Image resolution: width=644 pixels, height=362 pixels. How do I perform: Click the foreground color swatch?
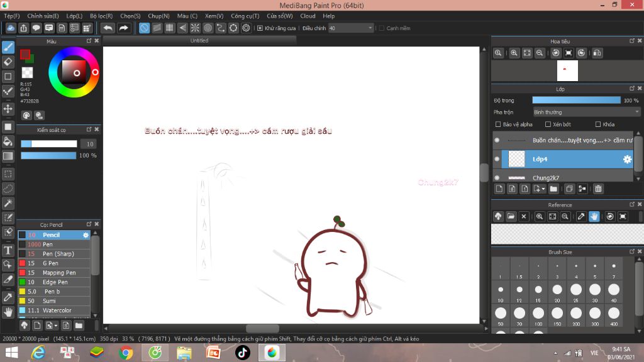click(x=25, y=54)
